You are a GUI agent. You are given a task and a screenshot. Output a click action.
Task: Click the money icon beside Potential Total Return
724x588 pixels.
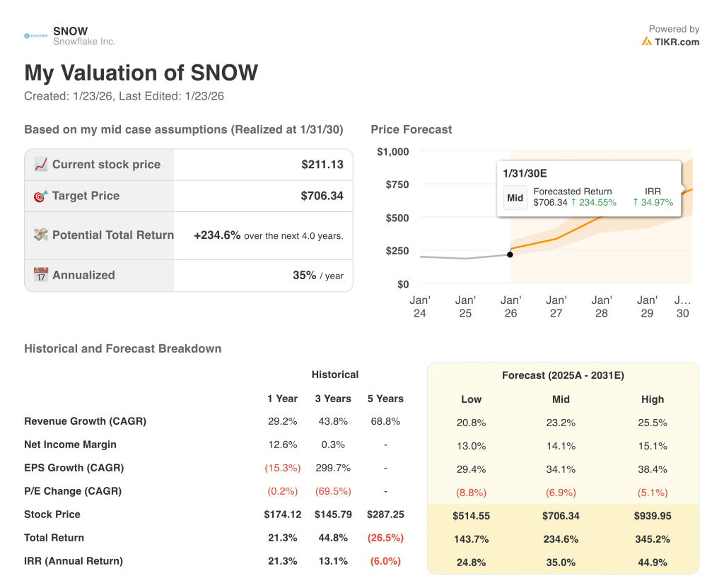point(42,235)
